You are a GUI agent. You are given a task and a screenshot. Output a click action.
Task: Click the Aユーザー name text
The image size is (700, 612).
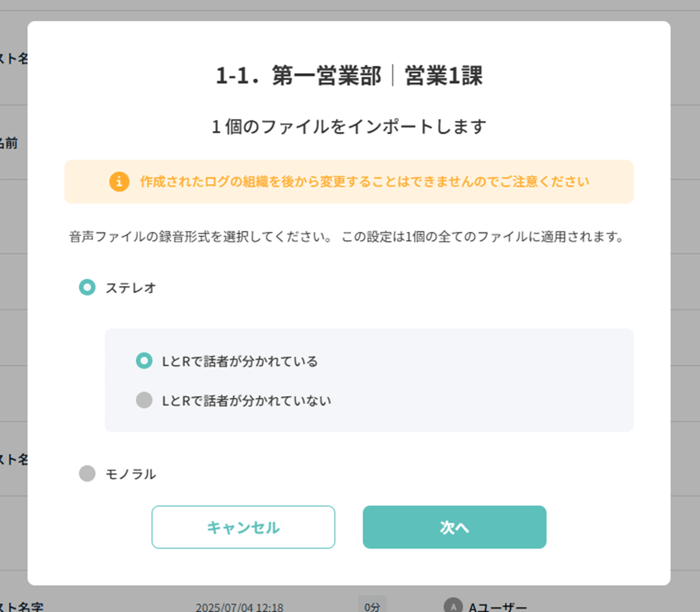click(x=497, y=607)
